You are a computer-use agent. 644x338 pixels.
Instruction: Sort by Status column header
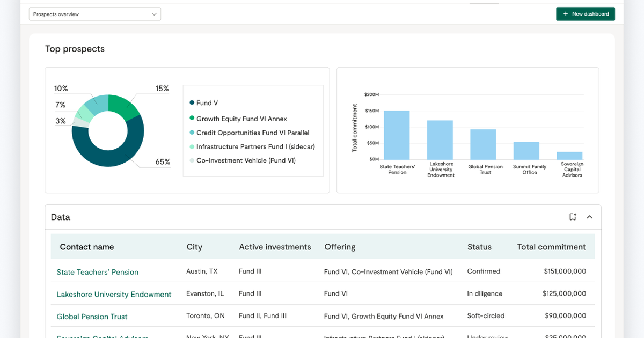(x=479, y=247)
